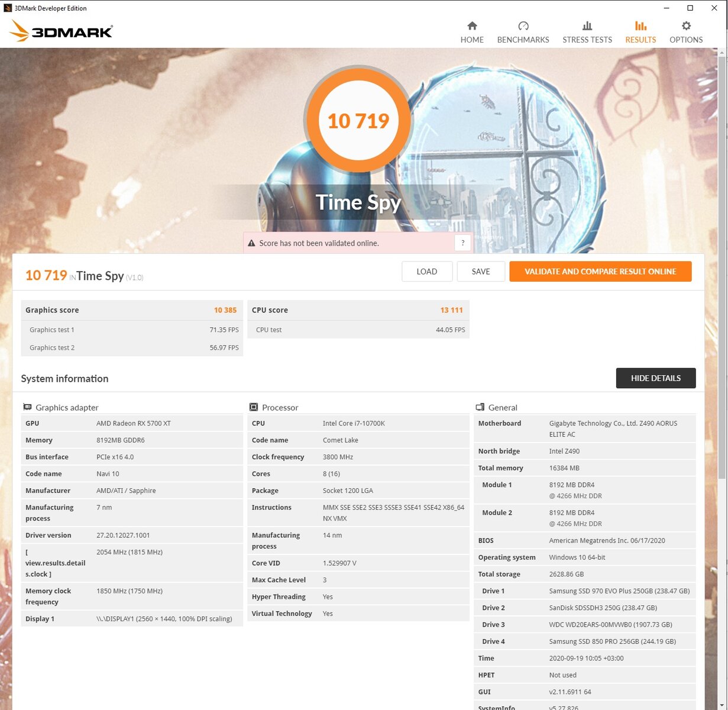Click the Processor section chip icon
The height and width of the screenshot is (710, 728).
coord(254,407)
